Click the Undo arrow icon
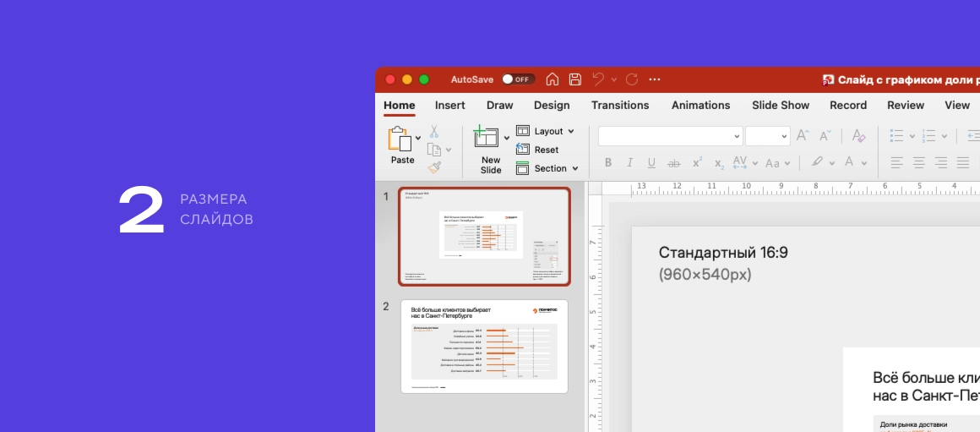Viewport: 980px width, 432px height. click(598, 79)
